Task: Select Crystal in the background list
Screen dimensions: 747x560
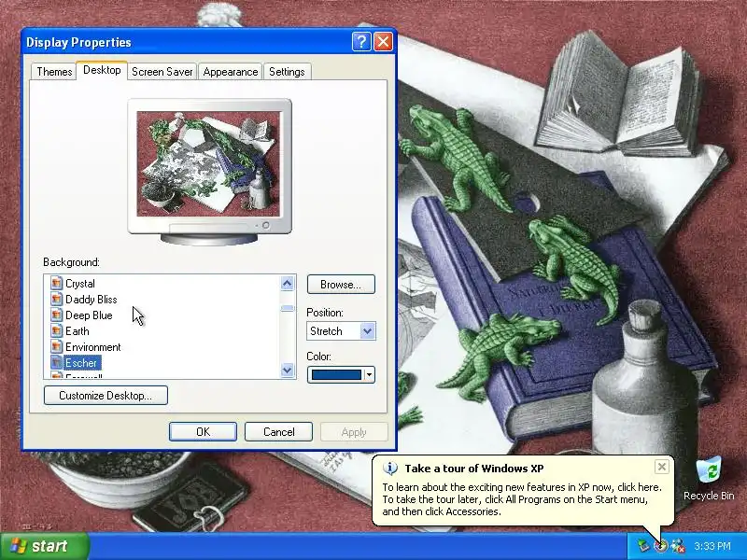Action: pos(80,284)
